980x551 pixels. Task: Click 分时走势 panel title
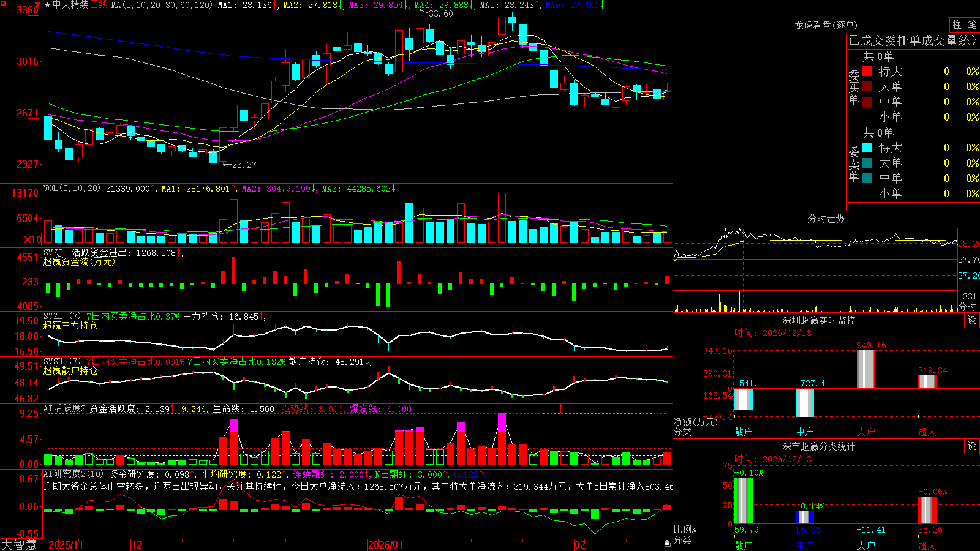pos(826,219)
